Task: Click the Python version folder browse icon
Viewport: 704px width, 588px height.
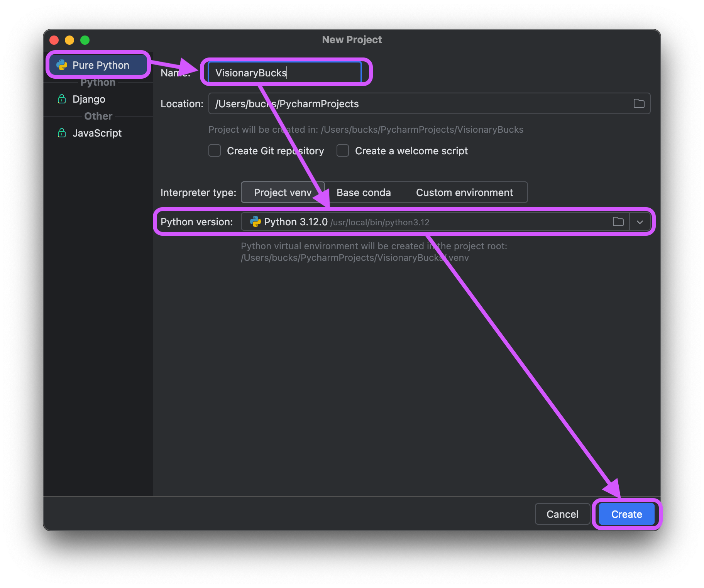Action: click(618, 222)
